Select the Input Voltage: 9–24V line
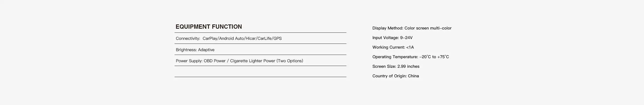644x105 pixels. point(392,38)
